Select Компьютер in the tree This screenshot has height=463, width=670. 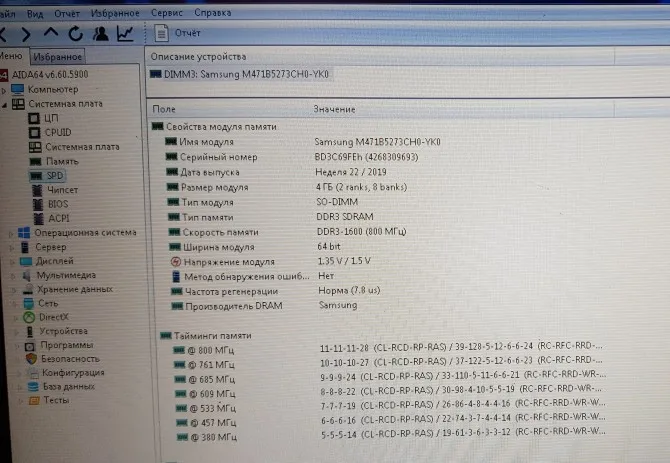click(45, 89)
